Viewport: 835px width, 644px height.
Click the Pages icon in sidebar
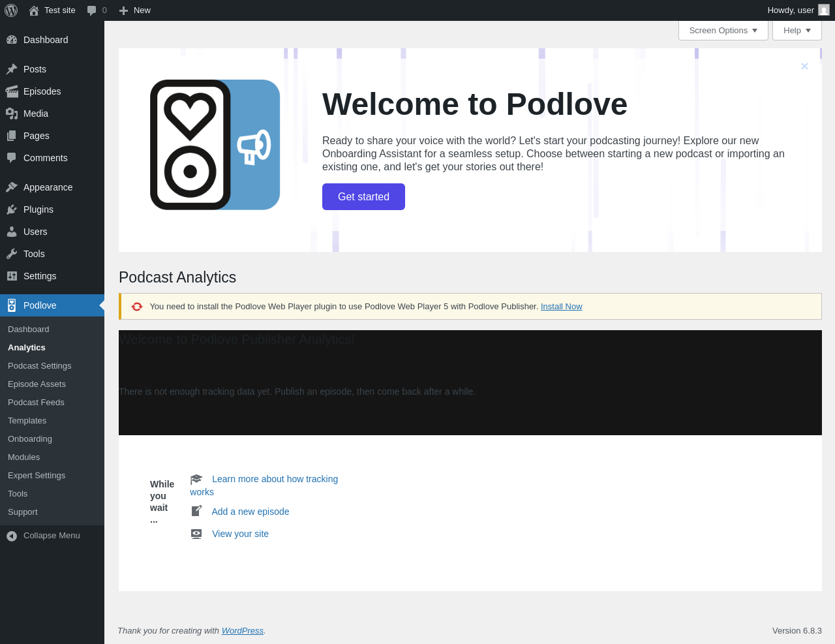point(12,136)
